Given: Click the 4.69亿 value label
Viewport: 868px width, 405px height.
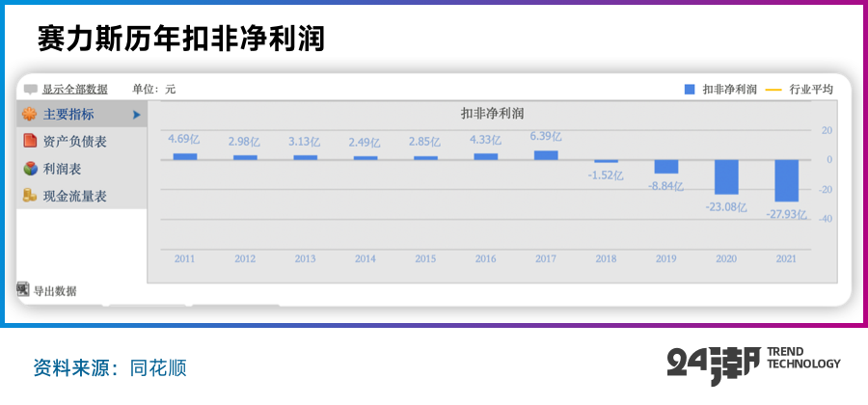Looking at the screenshot, I should tap(184, 140).
